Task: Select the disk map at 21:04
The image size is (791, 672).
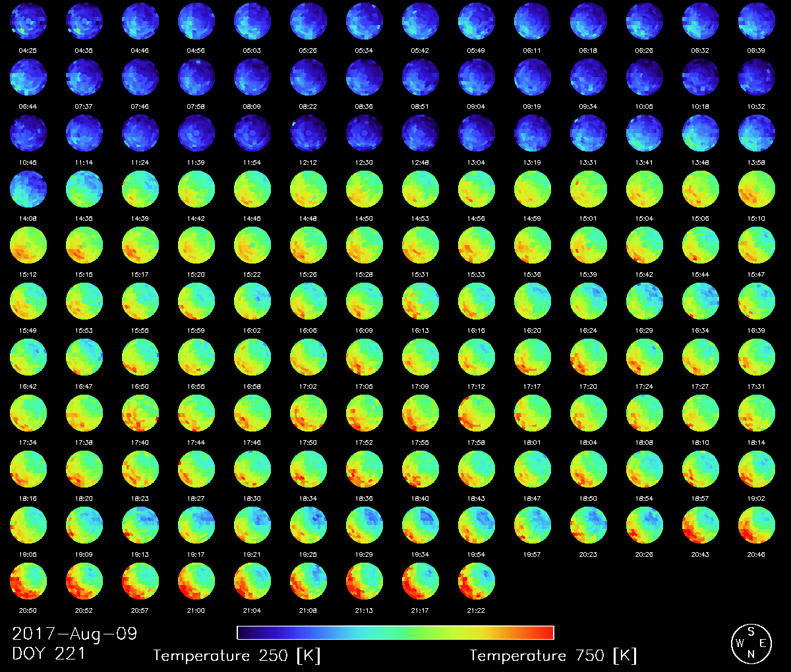Action: (252, 581)
